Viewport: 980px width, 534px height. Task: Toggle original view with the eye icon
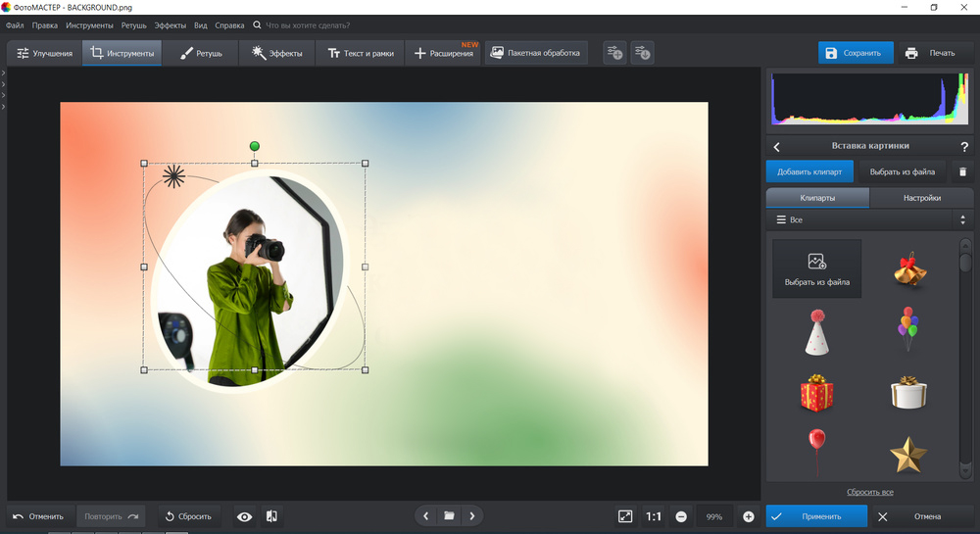click(x=244, y=516)
